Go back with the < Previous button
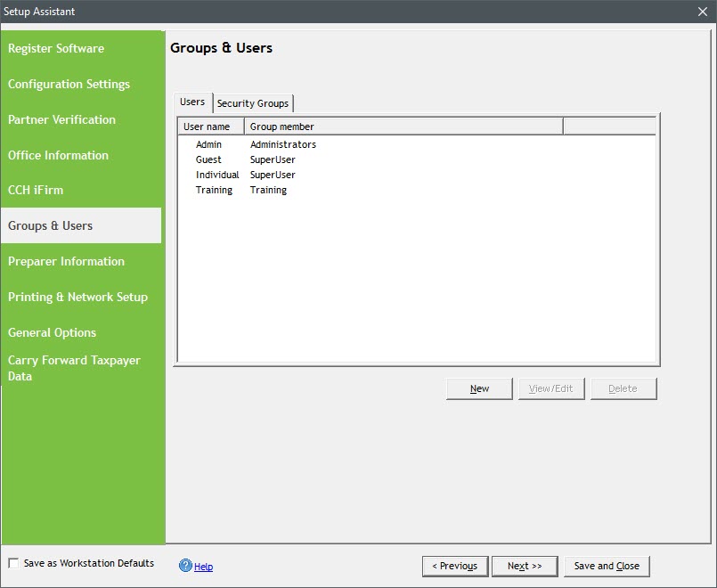This screenshot has height=588, width=717. pos(454,566)
